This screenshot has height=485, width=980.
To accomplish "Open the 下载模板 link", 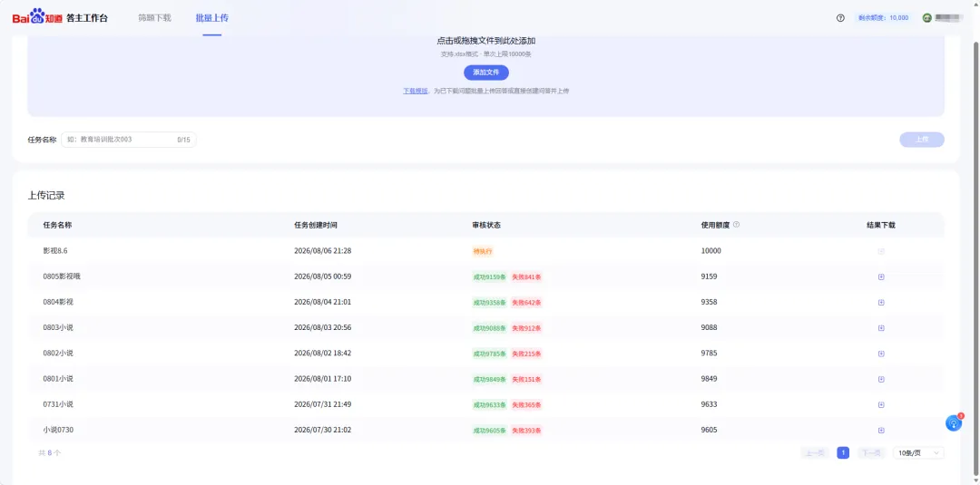I will coord(415,92).
